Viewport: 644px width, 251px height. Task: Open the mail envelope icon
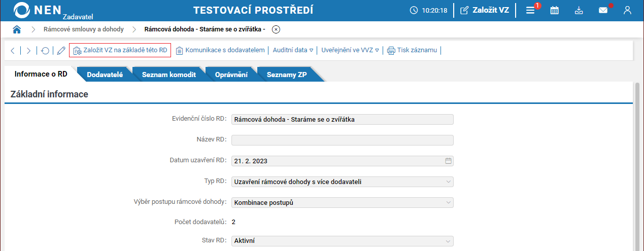(x=603, y=10)
